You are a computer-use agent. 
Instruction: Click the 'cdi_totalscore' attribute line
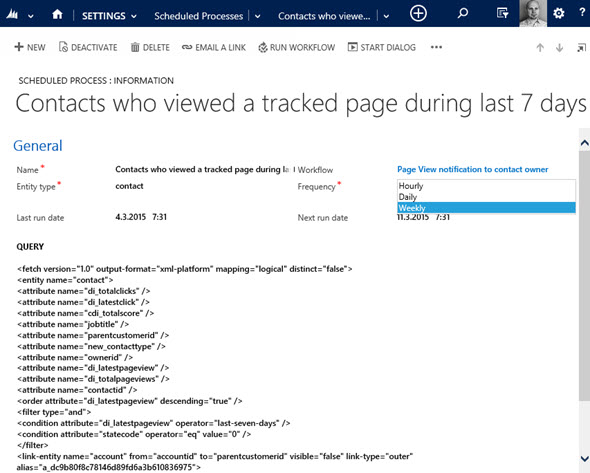[x=85, y=313]
